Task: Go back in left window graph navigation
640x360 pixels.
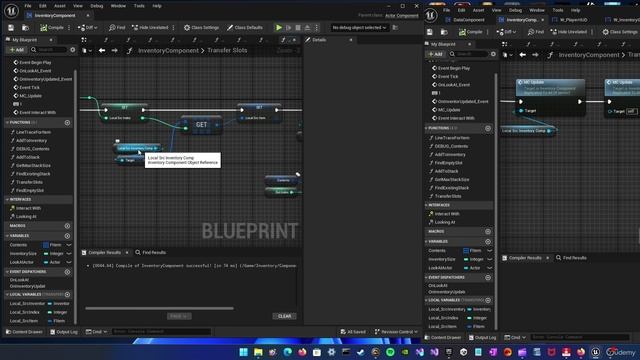Action: pos(102,51)
